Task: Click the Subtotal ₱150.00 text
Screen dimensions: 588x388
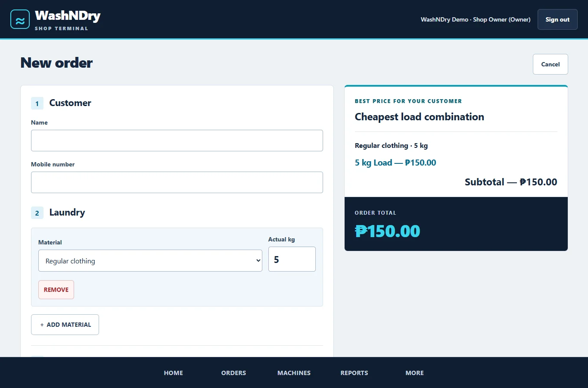Action: 511,182
